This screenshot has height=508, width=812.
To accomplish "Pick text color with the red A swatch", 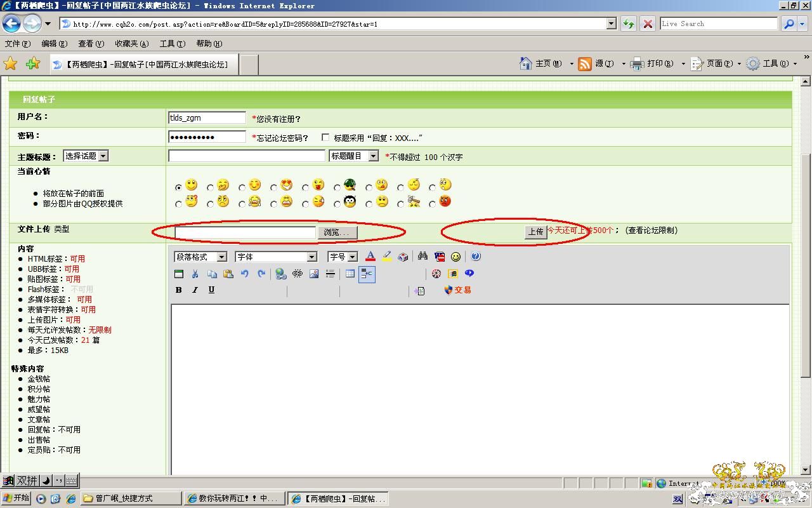I will pyautogui.click(x=370, y=257).
